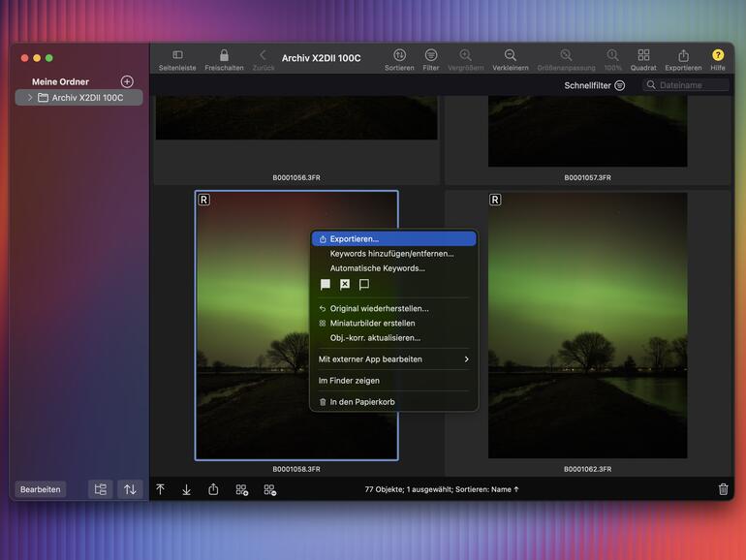Viewport: 746px width, 560px height.
Task: Click the B0001056.3FR file name label
Action: [x=296, y=177]
